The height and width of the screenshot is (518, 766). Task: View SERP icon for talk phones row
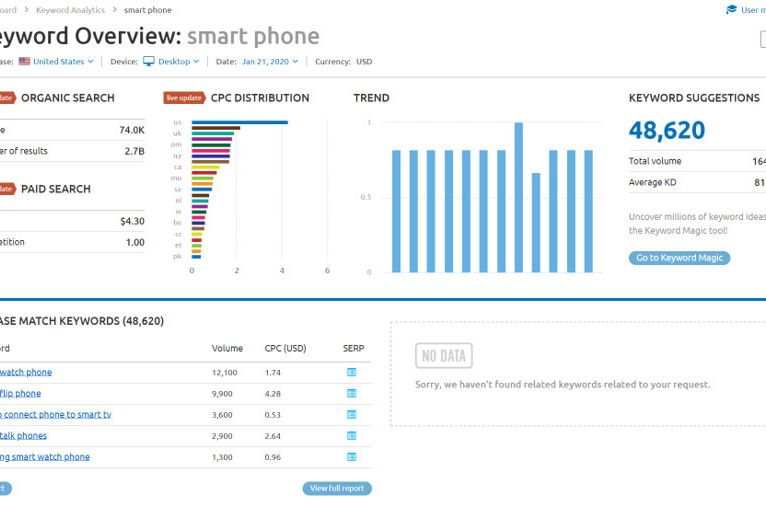click(351, 435)
